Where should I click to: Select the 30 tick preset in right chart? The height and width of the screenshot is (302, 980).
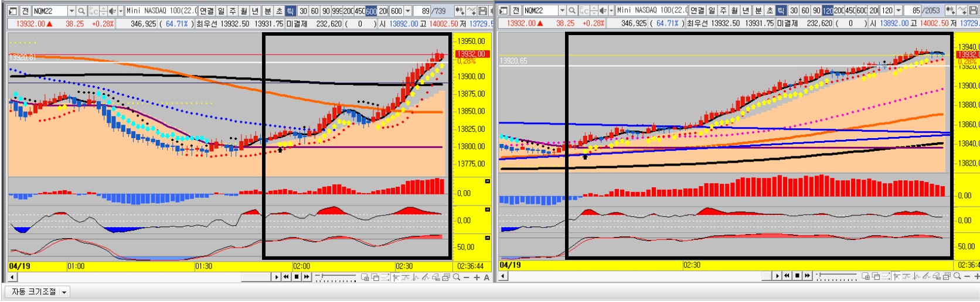794,11
